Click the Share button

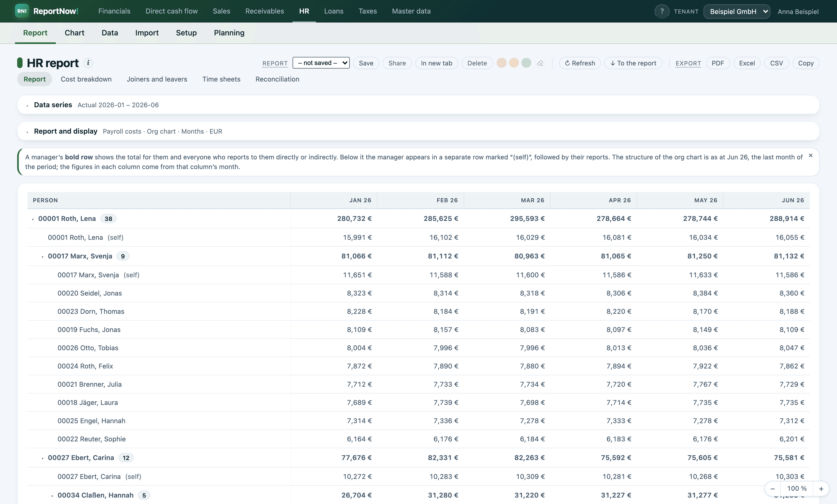pos(397,63)
